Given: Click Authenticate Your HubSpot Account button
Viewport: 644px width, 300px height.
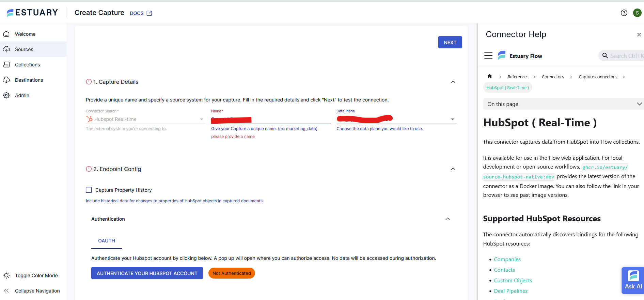Looking at the screenshot, I should pyautogui.click(x=147, y=273).
